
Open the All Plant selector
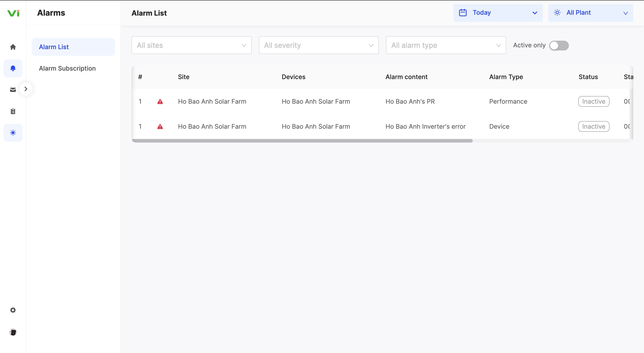tap(590, 13)
